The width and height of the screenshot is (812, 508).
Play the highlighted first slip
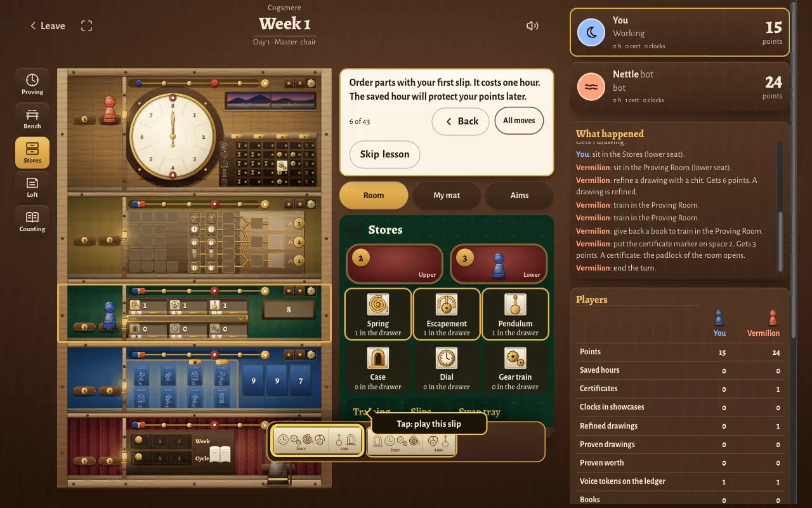(317, 440)
